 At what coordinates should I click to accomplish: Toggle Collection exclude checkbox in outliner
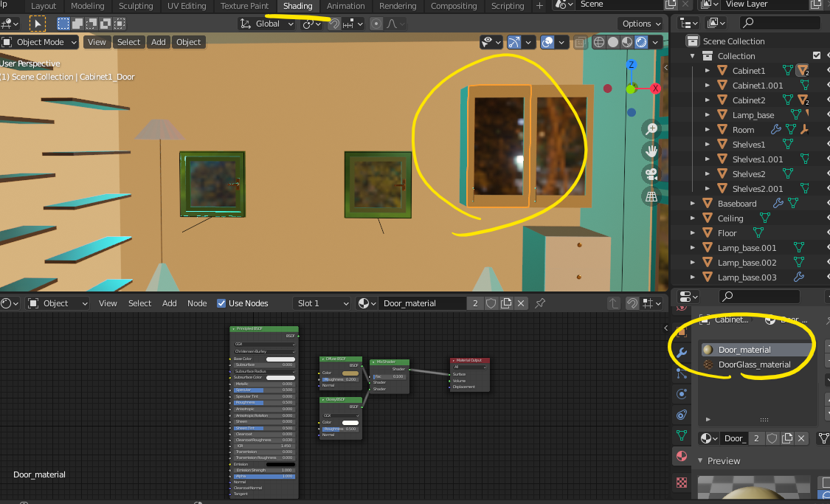[x=817, y=55]
